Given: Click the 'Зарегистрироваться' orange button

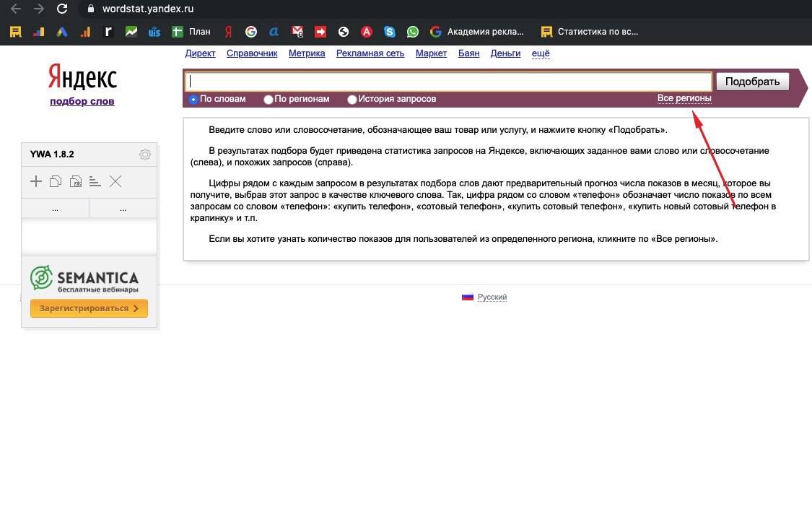Looking at the screenshot, I should (89, 308).
